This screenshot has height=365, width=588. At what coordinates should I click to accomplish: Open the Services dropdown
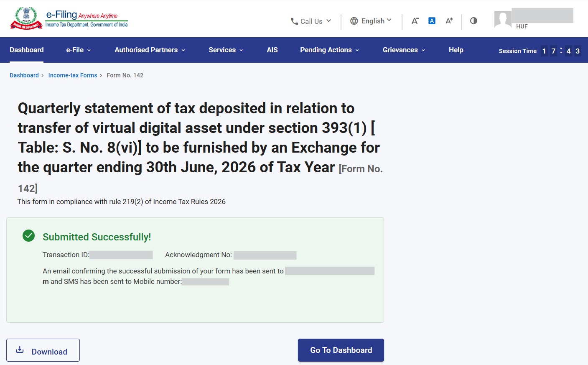tap(226, 50)
